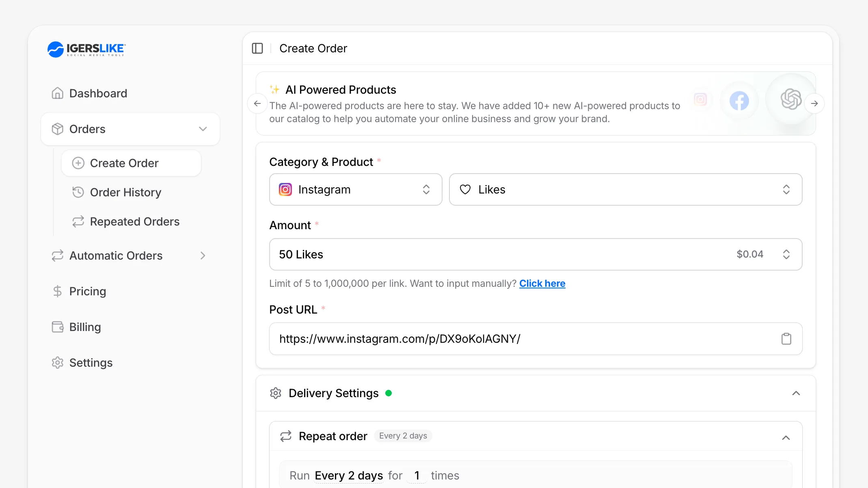
Task: Open the Likes product dropdown
Action: click(626, 189)
